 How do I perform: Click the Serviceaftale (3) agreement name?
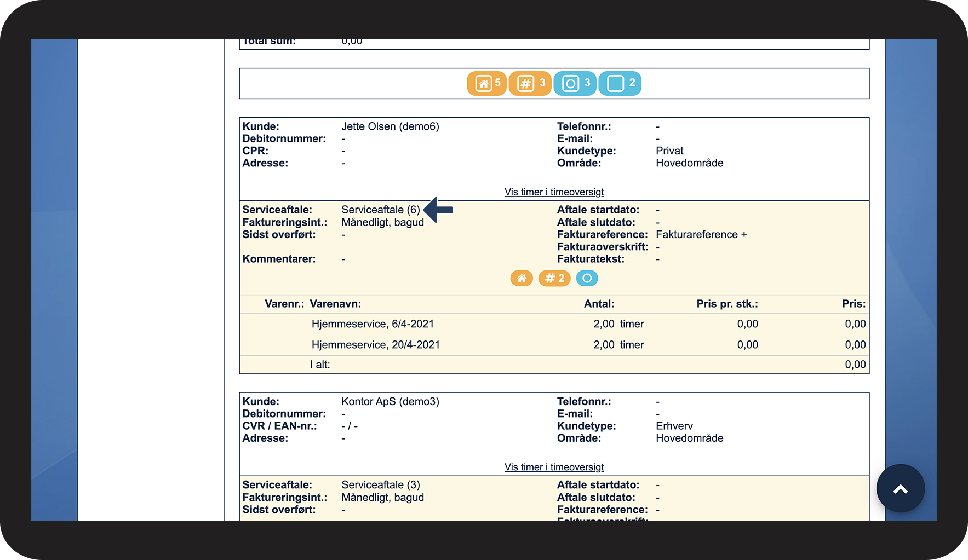pyautogui.click(x=380, y=485)
